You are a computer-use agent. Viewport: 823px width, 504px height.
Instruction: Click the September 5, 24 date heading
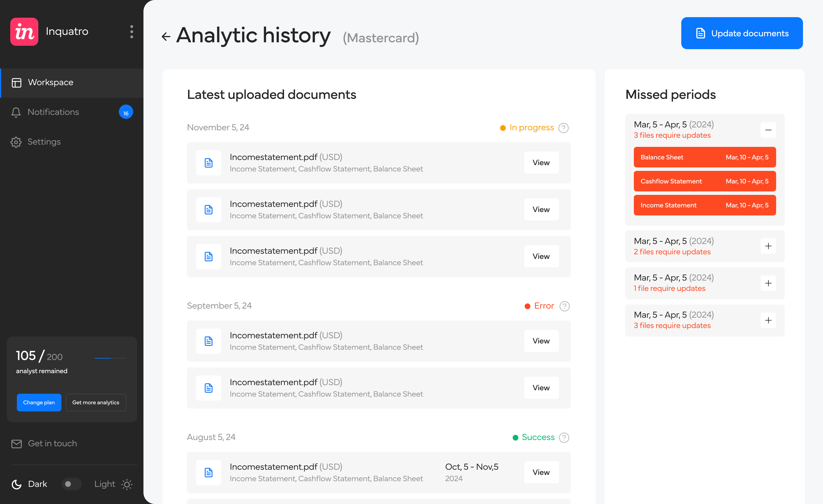pyautogui.click(x=219, y=306)
